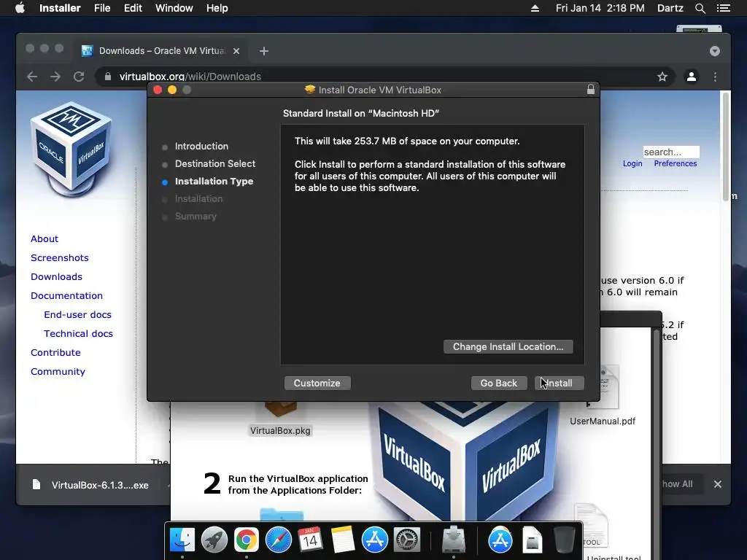The height and width of the screenshot is (560, 747).
Task: Open the Help menu
Action: (x=217, y=8)
